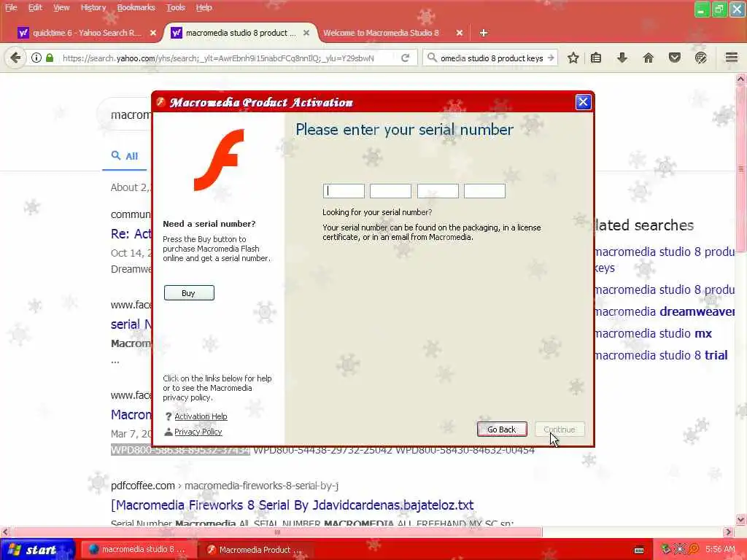Image resolution: width=747 pixels, height=560 pixels.
Task: Open related search macromedia dreamweaver
Action: click(x=665, y=311)
